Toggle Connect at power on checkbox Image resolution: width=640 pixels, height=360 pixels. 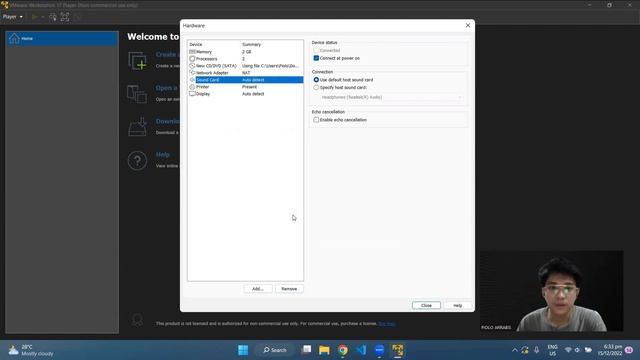tap(316, 58)
